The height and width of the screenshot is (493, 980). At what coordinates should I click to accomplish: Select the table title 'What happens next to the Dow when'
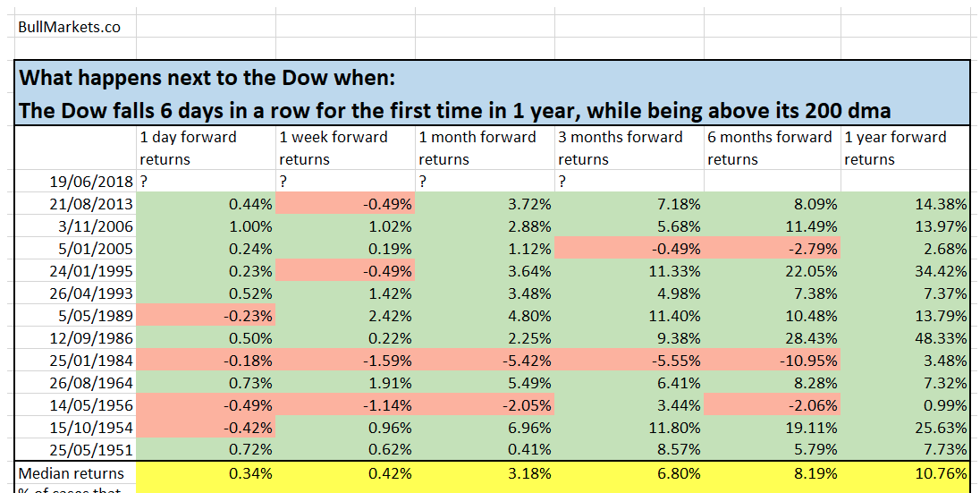206,77
